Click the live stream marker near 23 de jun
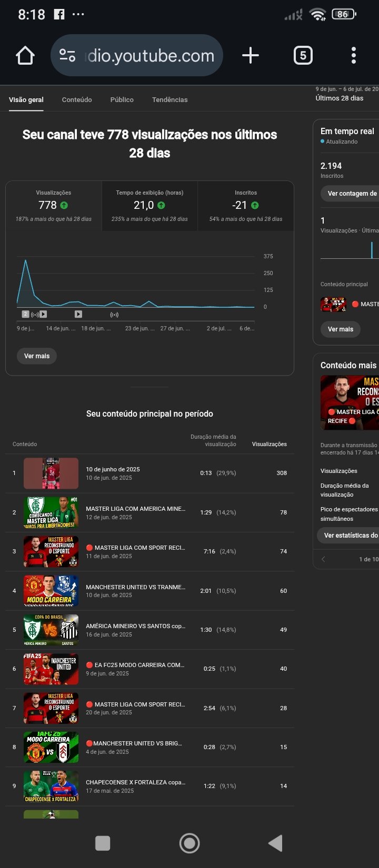Screen dimensions: 379x868 pyautogui.click(x=114, y=315)
